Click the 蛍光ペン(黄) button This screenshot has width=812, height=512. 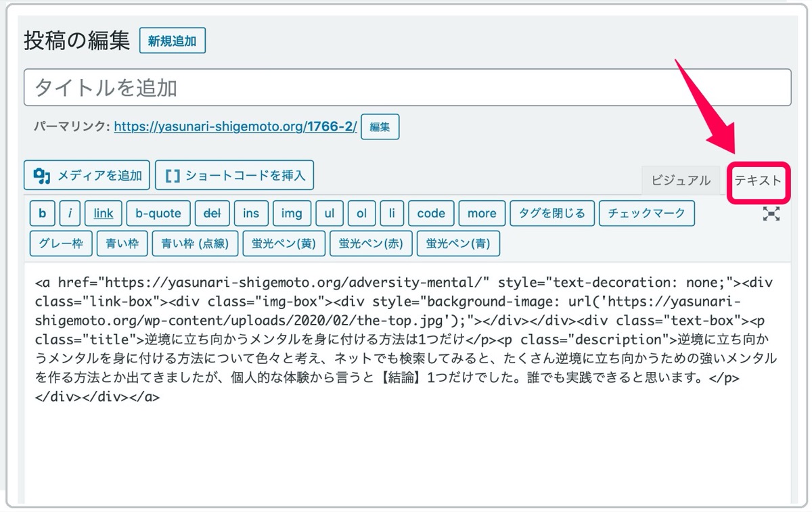[x=284, y=243]
